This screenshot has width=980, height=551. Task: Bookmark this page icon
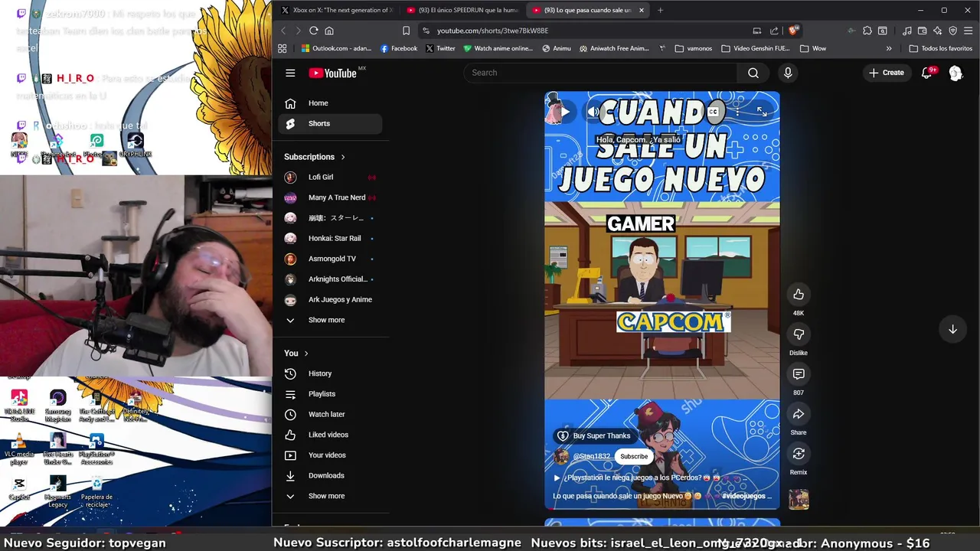pos(406,31)
